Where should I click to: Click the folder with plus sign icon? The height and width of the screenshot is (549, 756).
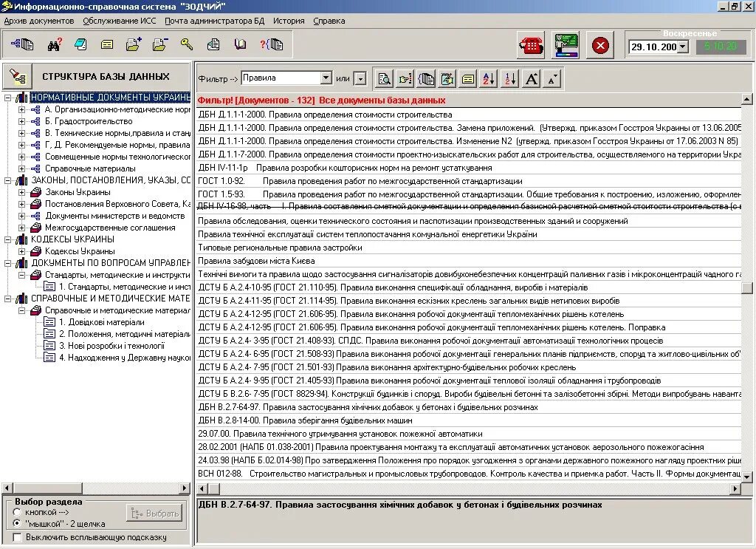point(134,45)
